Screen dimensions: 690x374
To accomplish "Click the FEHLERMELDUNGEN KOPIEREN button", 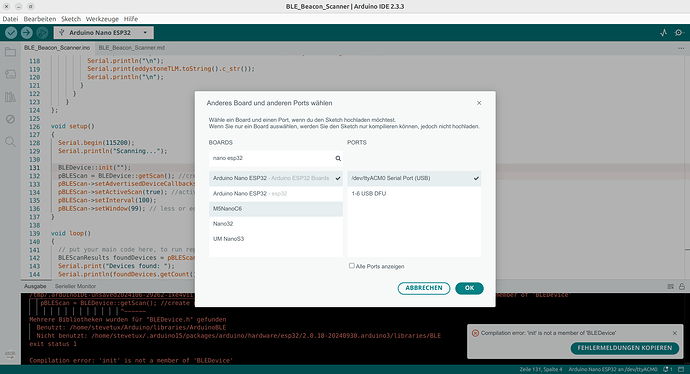I will coord(625,348).
